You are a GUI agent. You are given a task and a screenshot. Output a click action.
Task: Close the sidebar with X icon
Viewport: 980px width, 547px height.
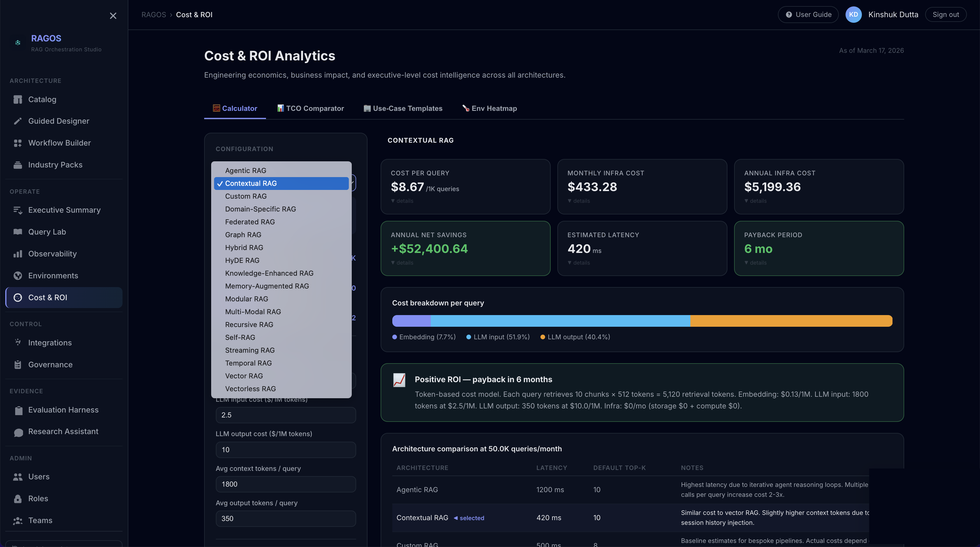click(113, 15)
